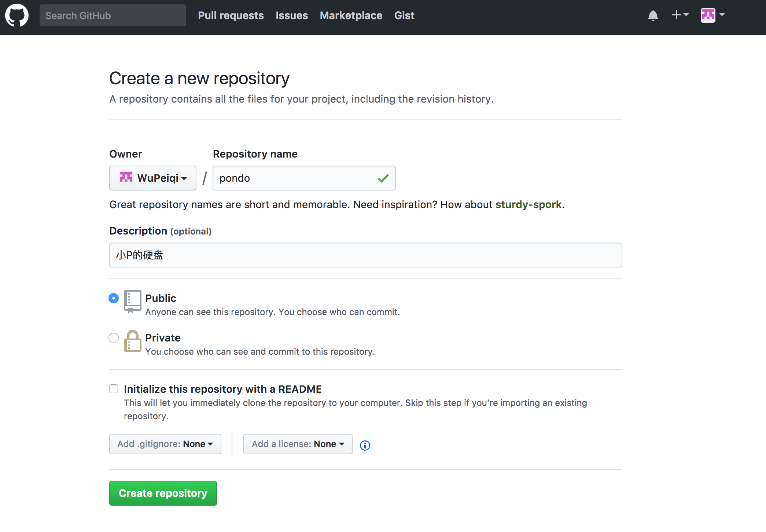The height and width of the screenshot is (532, 766).
Task: Expand the Add a license dropdown
Action: tap(298, 444)
